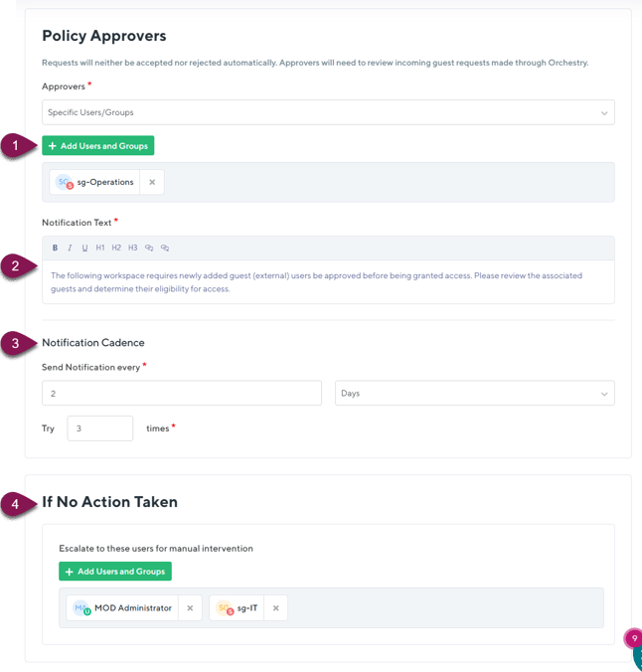
Task: Apply underline formatting in the editor
Action: 84,248
